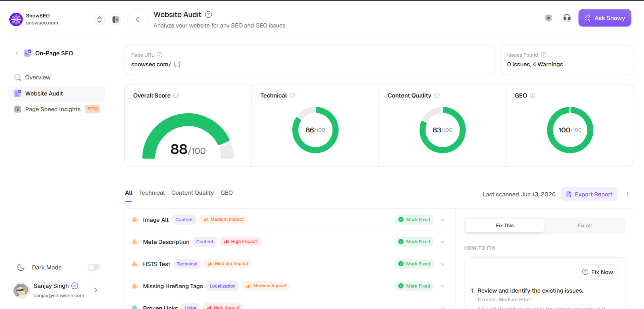Screen dimensions: 644x309
Task: Expand the Broken Links row
Action: point(443,307)
